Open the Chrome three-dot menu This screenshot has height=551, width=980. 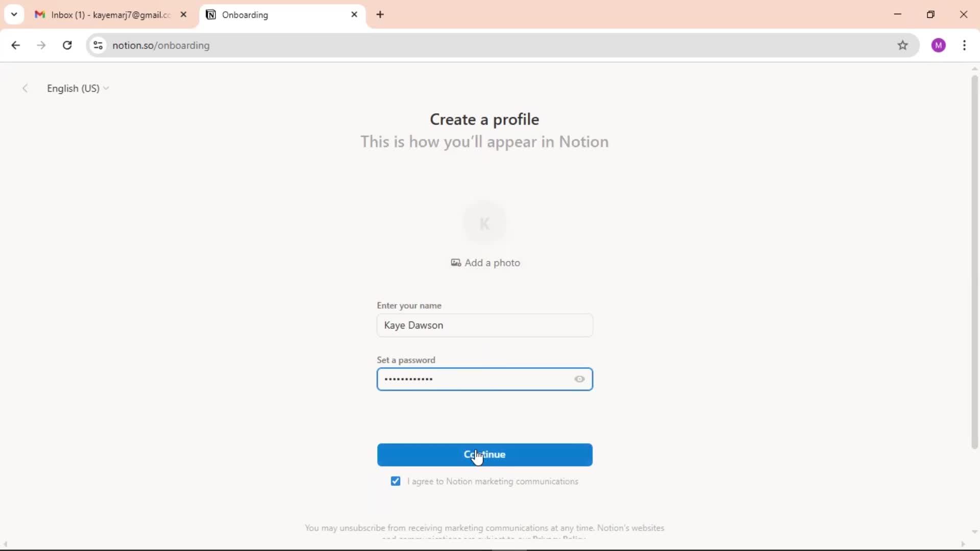(965, 45)
